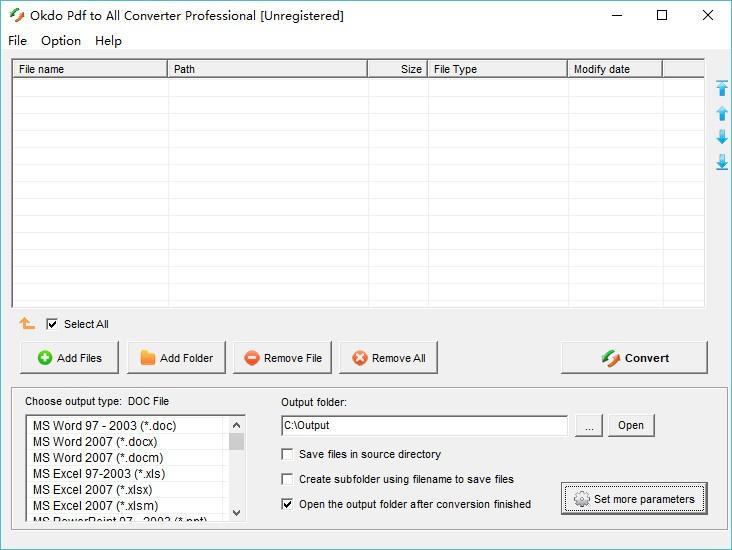The height and width of the screenshot is (550, 732).
Task: Select MS Excel 2007 (*.xlsx) output type
Action: coord(127,489)
